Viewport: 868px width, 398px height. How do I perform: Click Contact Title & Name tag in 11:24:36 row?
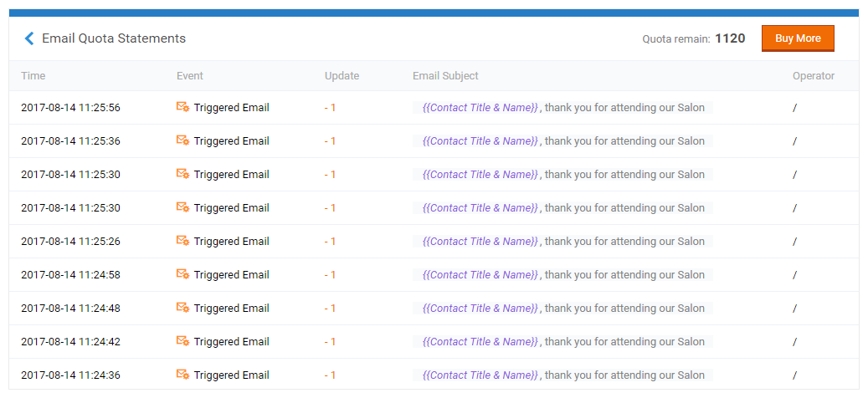[480, 375]
